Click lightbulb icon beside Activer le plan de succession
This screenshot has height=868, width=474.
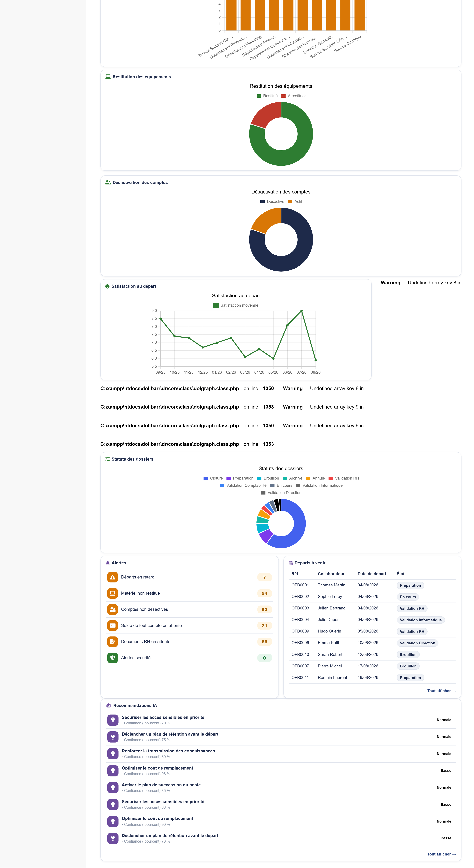(113, 787)
